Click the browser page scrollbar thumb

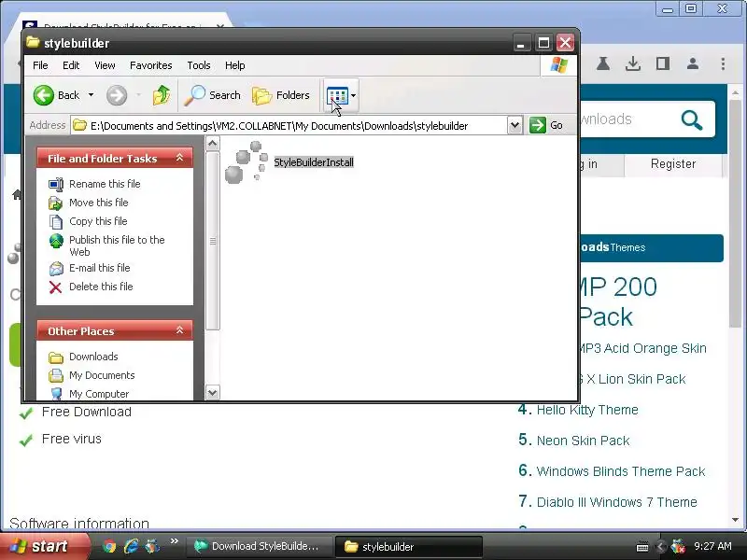(x=735, y=214)
